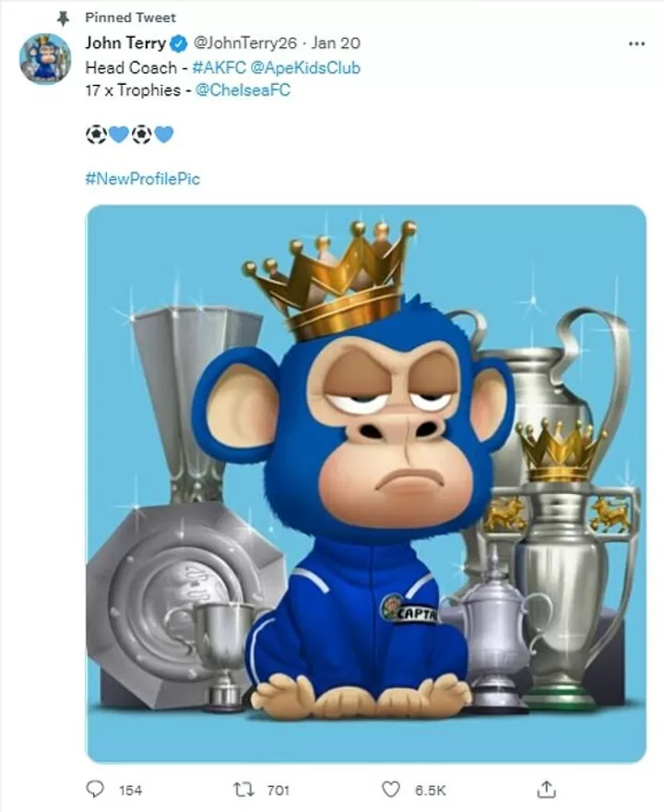Click the reply speech bubble icon

[x=95, y=789]
